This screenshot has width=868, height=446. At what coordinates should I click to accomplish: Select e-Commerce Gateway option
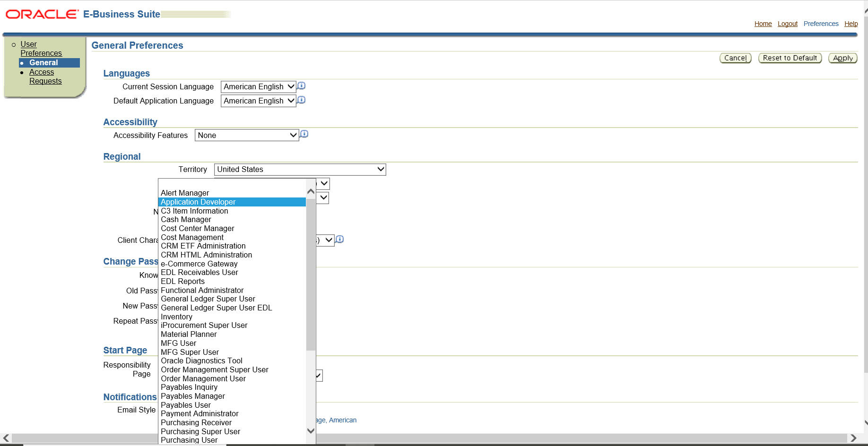(232, 264)
